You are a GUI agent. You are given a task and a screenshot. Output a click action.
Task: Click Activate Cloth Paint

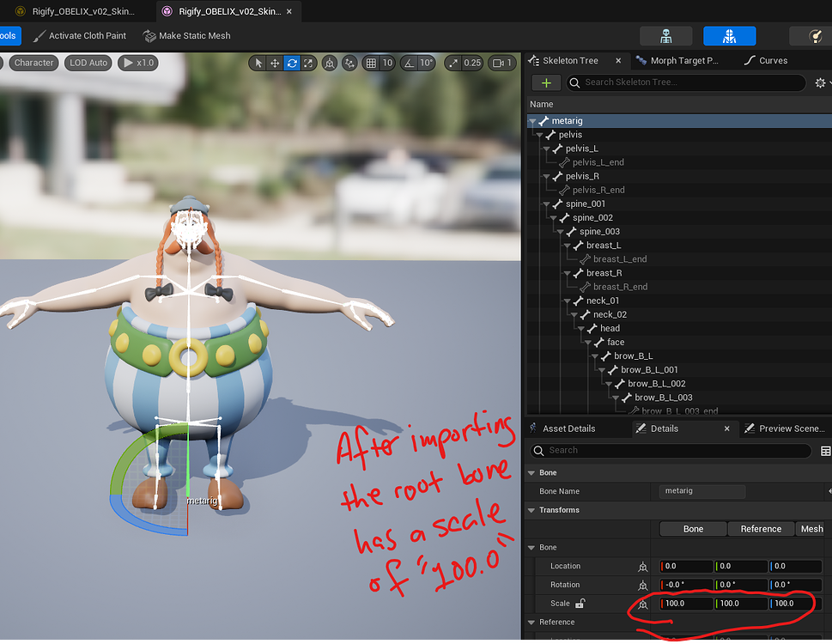(x=80, y=35)
